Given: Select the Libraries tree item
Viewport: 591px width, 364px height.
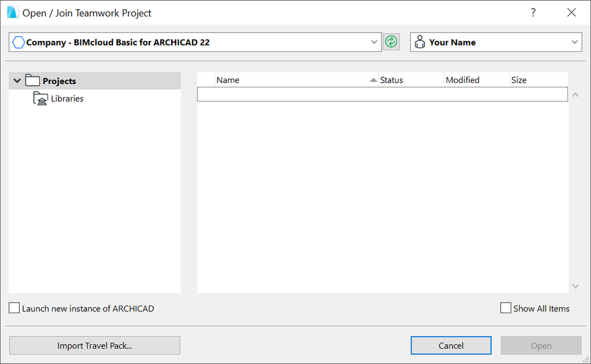Looking at the screenshot, I should coord(67,99).
